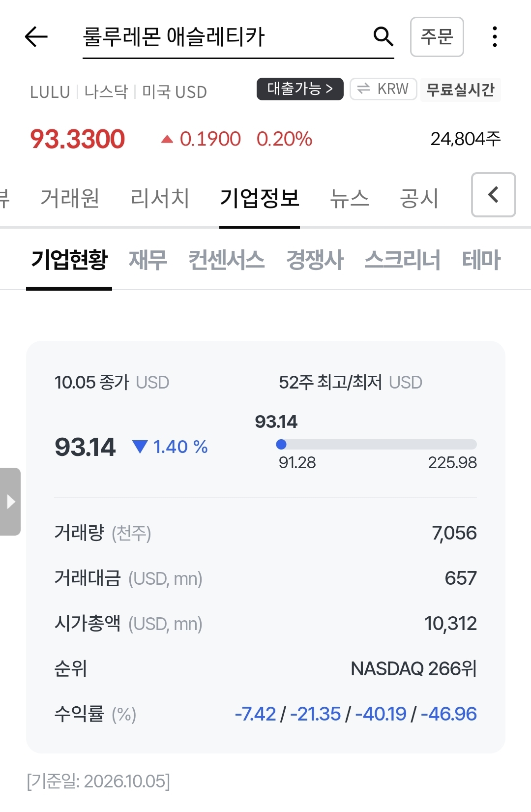The image size is (531, 812).
Task: Open the 뉴스 tab
Action: point(349,198)
